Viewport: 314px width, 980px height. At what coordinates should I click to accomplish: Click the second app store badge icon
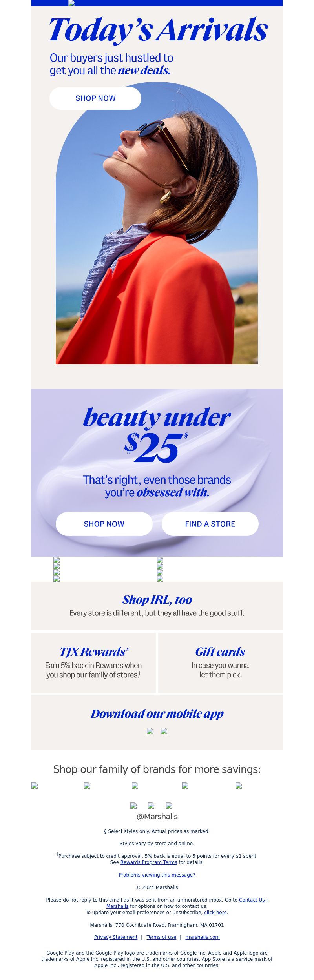pyautogui.click(x=164, y=731)
